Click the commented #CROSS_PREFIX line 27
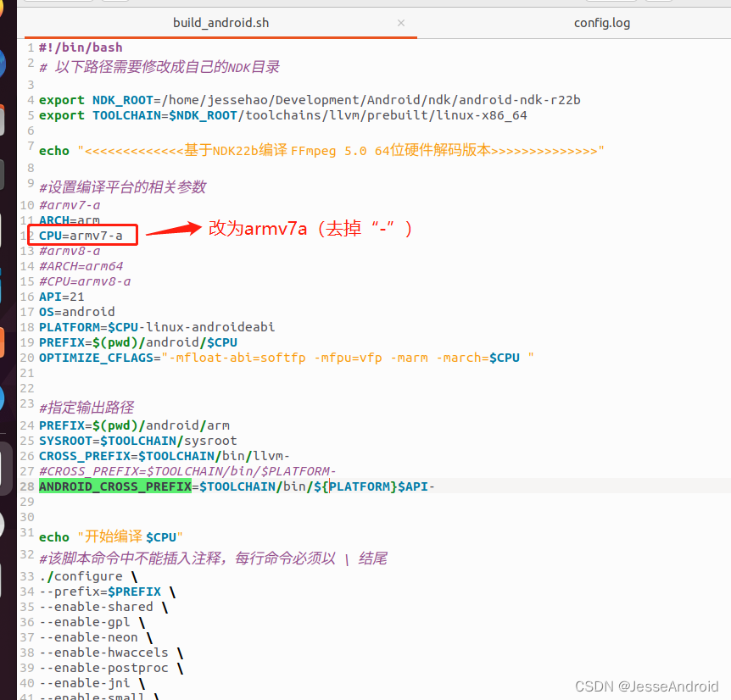The width and height of the screenshot is (731, 700). pyautogui.click(x=187, y=472)
